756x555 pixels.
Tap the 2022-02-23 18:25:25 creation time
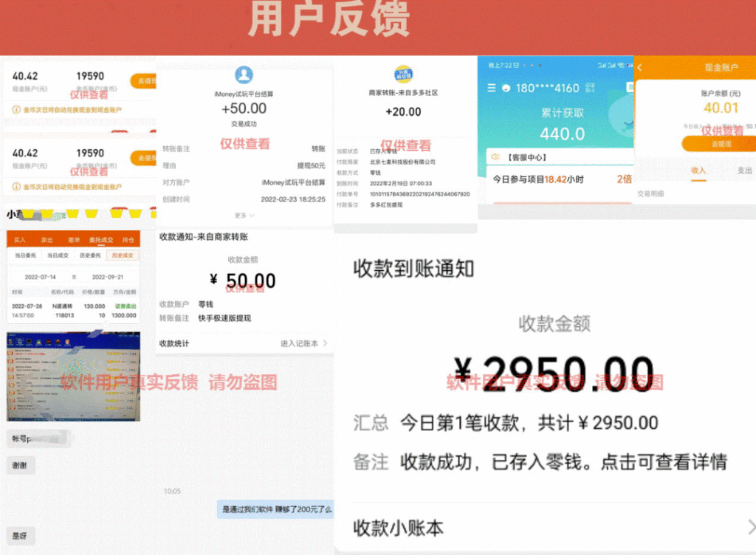pos(293,199)
